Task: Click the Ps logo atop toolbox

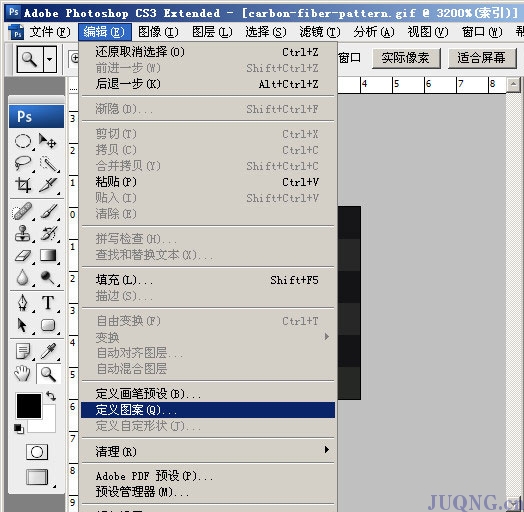Action: 36,117
